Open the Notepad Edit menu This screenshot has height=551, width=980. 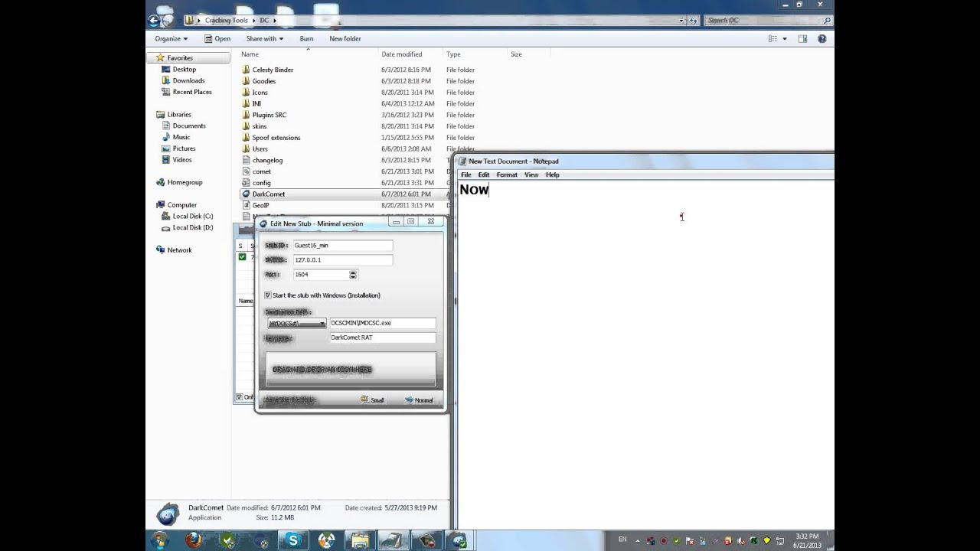point(484,175)
